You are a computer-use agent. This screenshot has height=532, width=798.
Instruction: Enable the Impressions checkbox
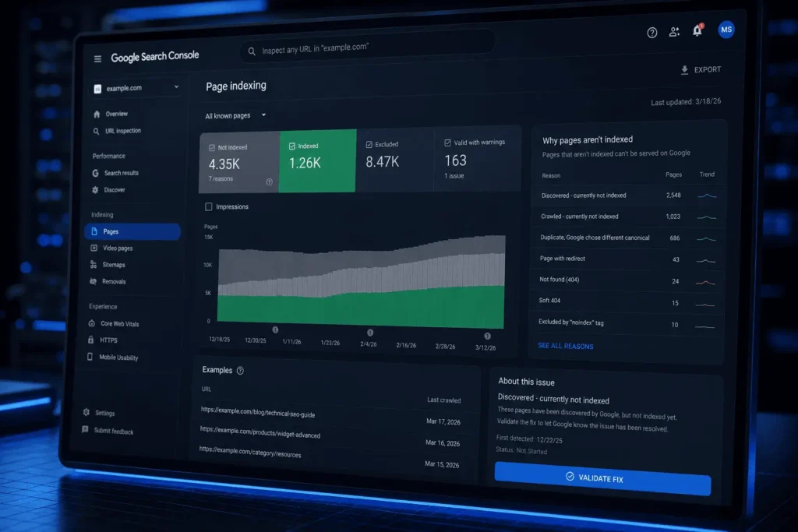coord(209,207)
